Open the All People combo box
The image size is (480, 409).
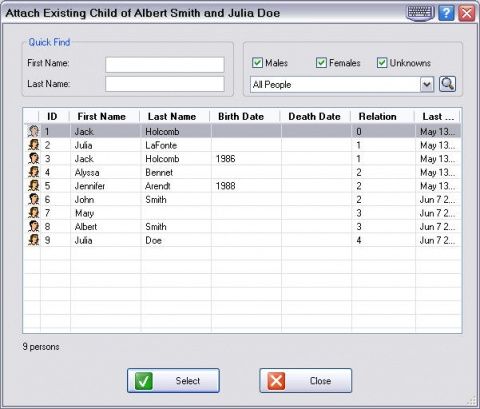[x=342, y=85]
